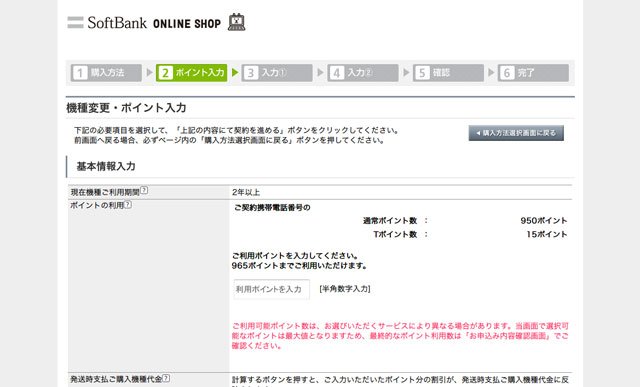Click the 950ポイント value
Screen dimensions: 640x387
544,220
